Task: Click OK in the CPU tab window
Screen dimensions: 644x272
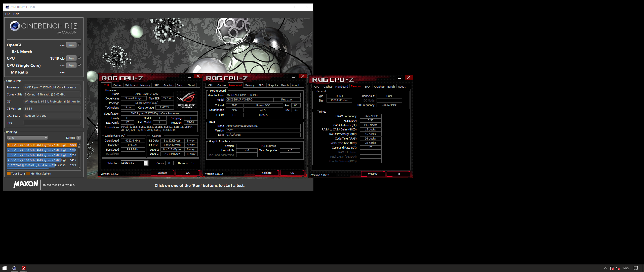Action: coord(188,173)
